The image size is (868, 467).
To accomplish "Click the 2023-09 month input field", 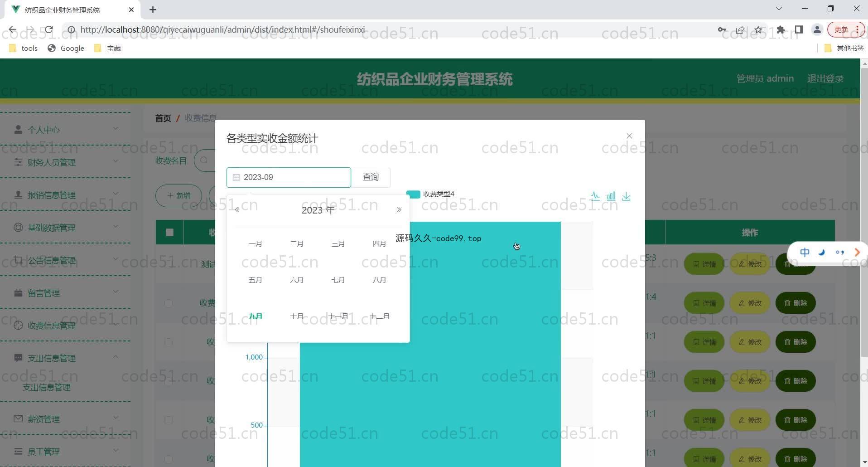I will pos(289,177).
